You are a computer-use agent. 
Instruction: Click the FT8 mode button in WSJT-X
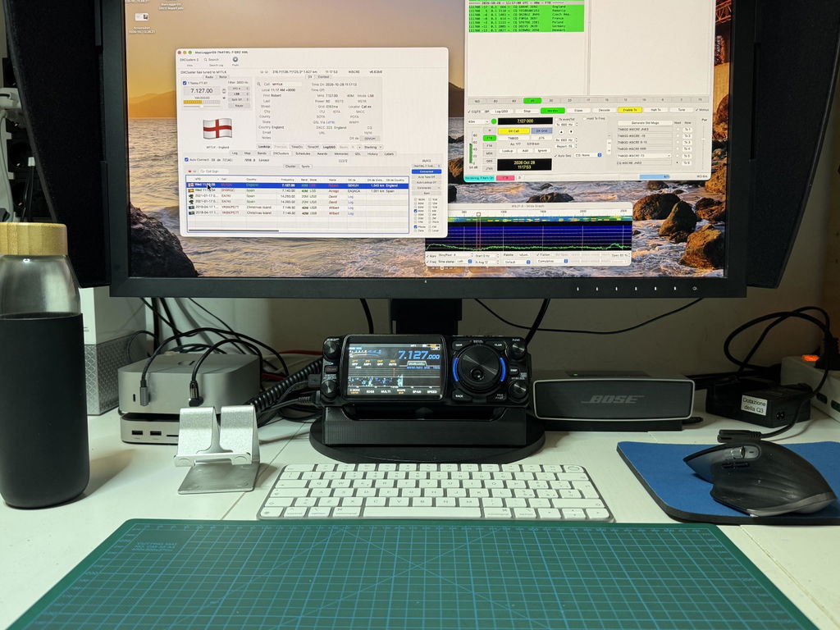(490, 138)
